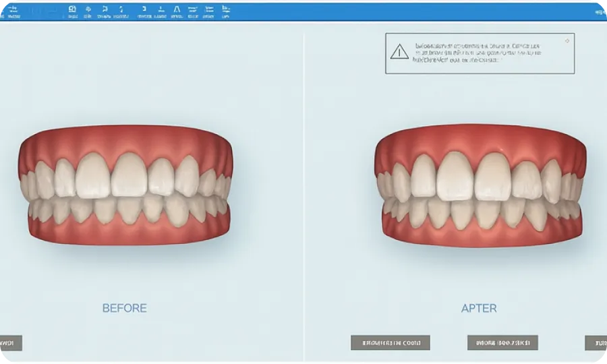
Task: Click the rightmost icon in the blue toolbar
Action: (225, 11)
